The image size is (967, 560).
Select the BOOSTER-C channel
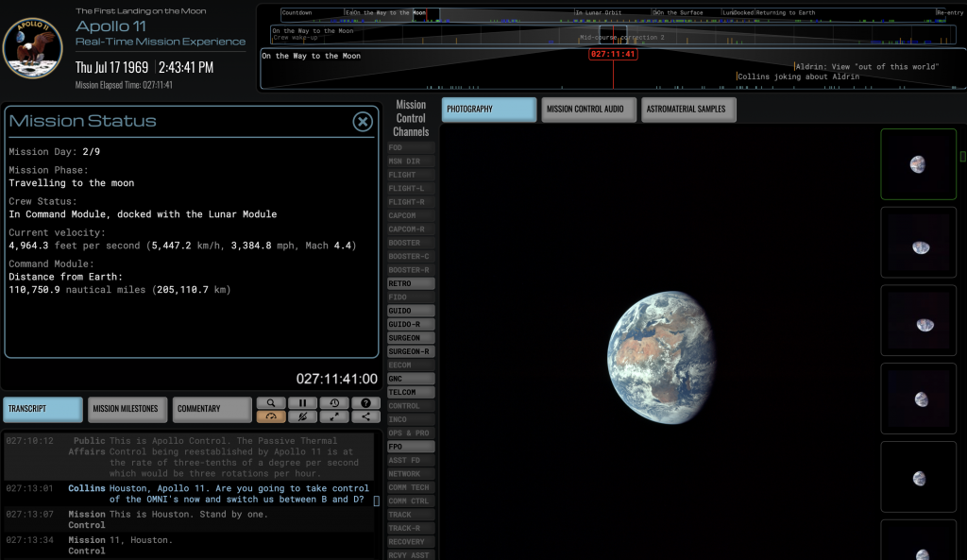411,256
